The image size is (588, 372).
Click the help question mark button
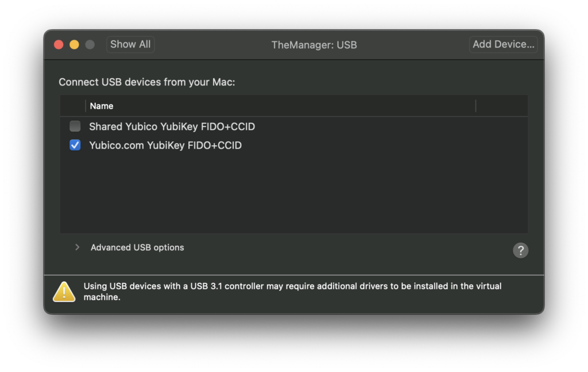point(520,250)
